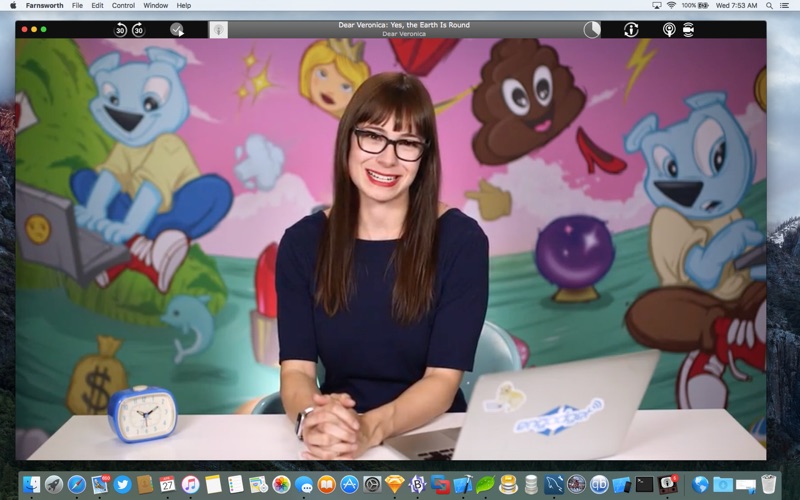Screen dimensions: 800x500
Task: Click the circular playback progress indicator
Action: pos(592,30)
